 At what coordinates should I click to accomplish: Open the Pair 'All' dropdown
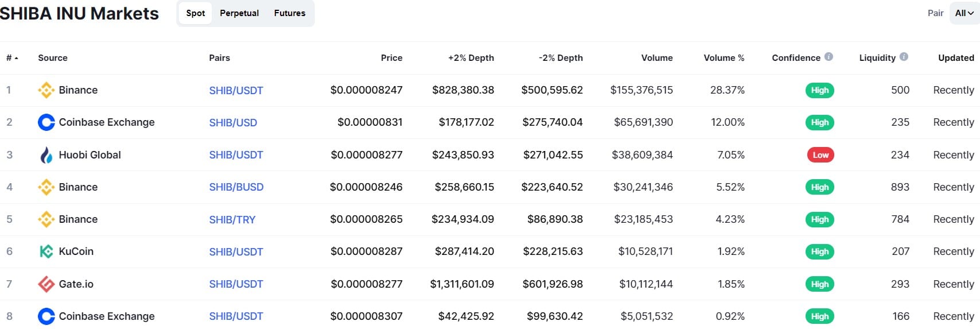pyautogui.click(x=964, y=13)
